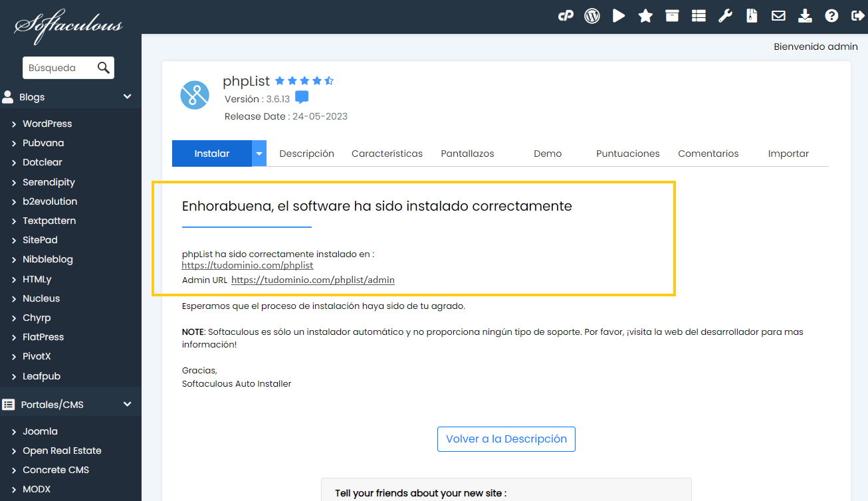The height and width of the screenshot is (501, 868).
Task: Collapse the Blogs category chevron
Action: (x=128, y=97)
